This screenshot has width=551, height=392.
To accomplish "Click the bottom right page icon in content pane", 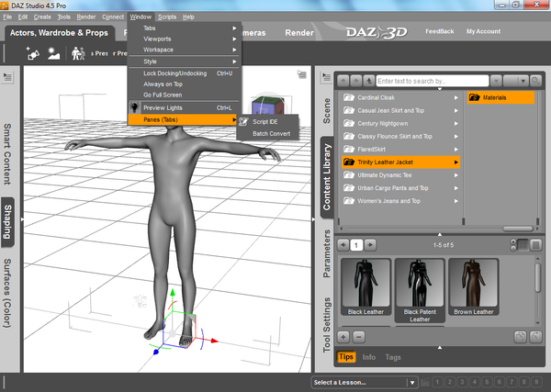I will coord(535,337).
